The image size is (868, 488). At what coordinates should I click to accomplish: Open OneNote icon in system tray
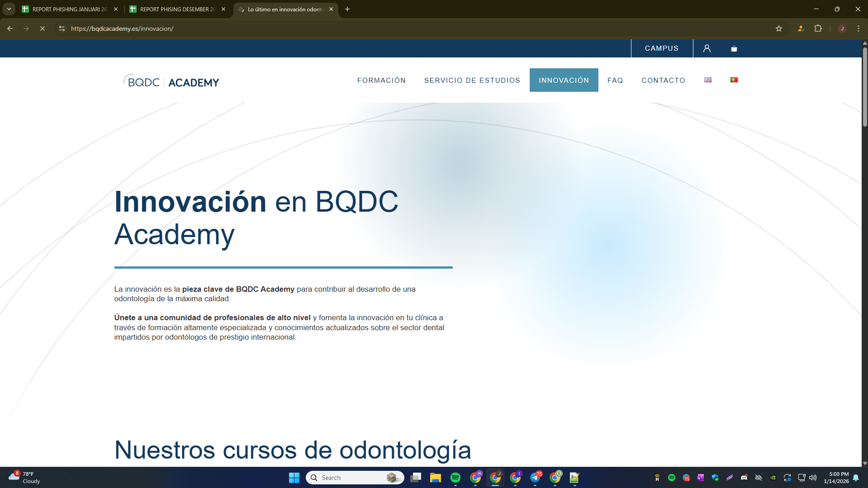click(701, 478)
